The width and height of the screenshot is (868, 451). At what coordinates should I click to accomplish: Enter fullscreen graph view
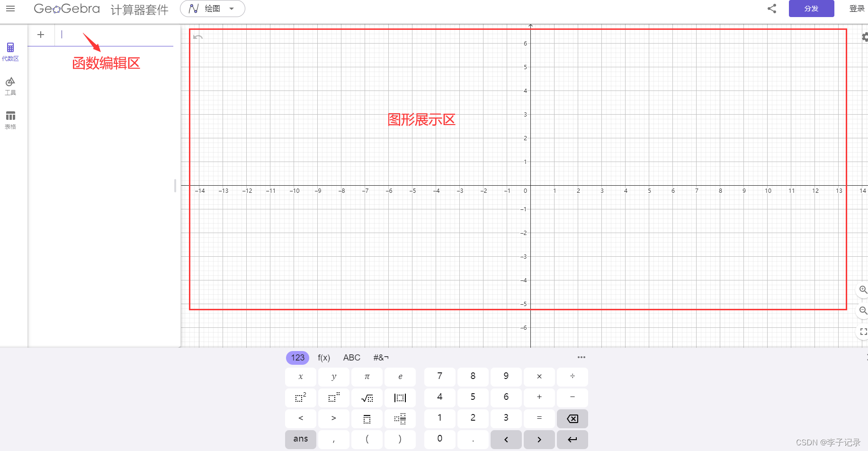click(x=863, y=332)
